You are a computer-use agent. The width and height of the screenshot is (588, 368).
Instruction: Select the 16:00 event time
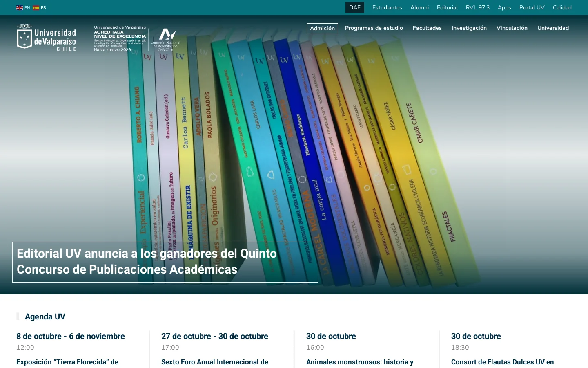315,347
